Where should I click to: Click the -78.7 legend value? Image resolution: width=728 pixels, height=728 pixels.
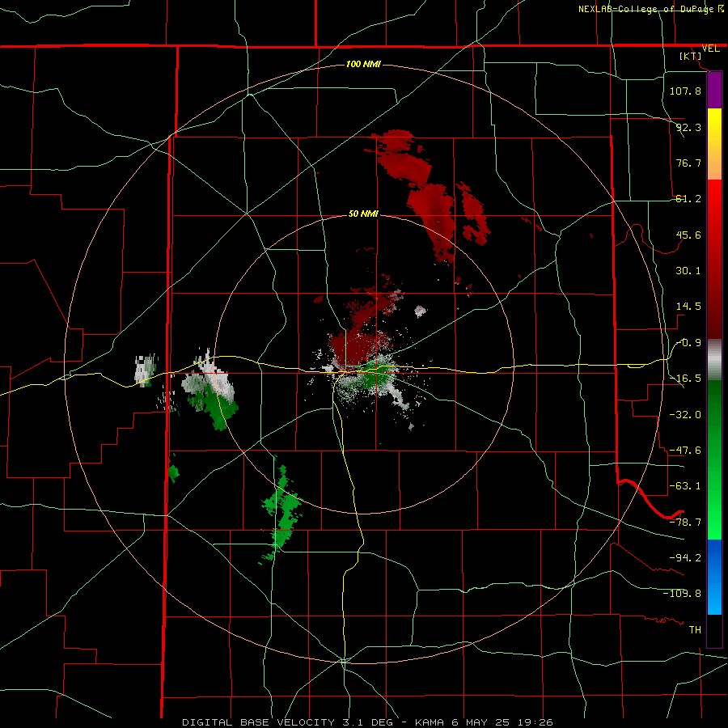tap(685, 523)
